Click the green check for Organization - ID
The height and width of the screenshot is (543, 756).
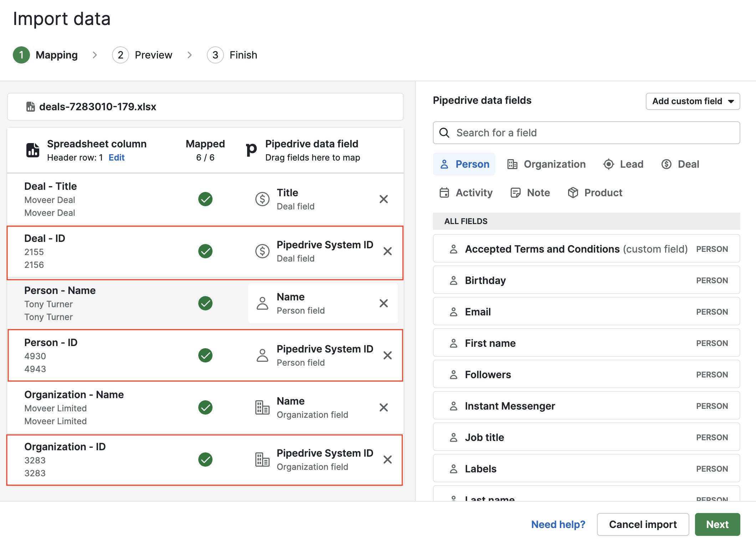tap(205, 460)
